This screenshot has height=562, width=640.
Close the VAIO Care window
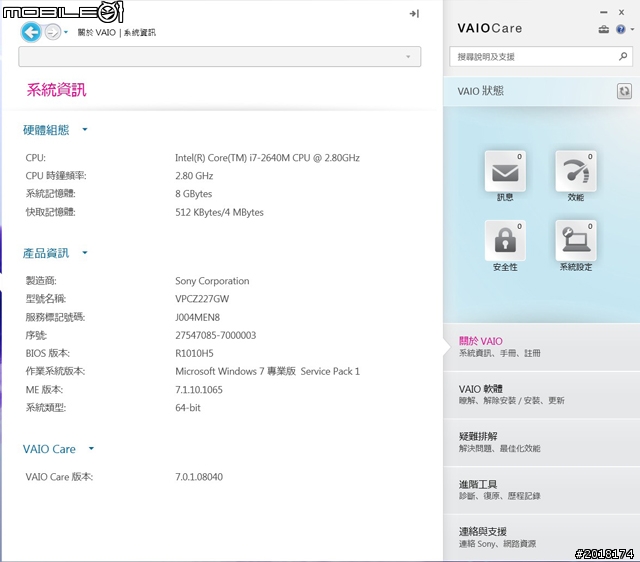pos(621,13)
